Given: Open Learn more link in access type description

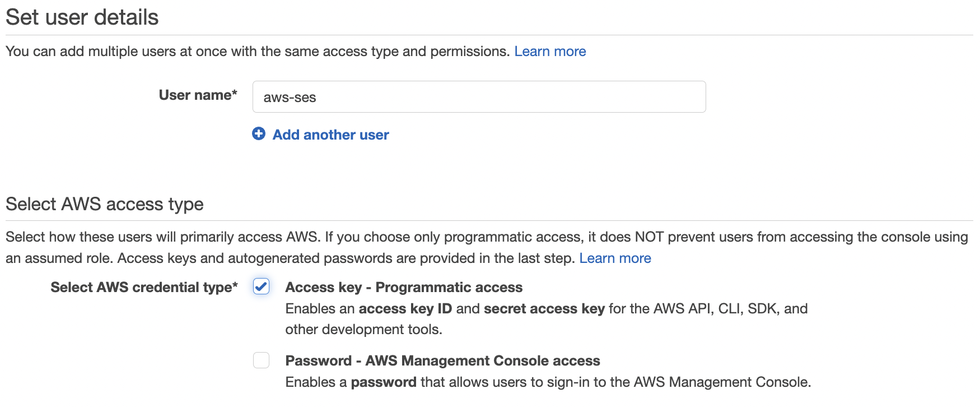Looking at the screenshot, I should coord(615,258).
